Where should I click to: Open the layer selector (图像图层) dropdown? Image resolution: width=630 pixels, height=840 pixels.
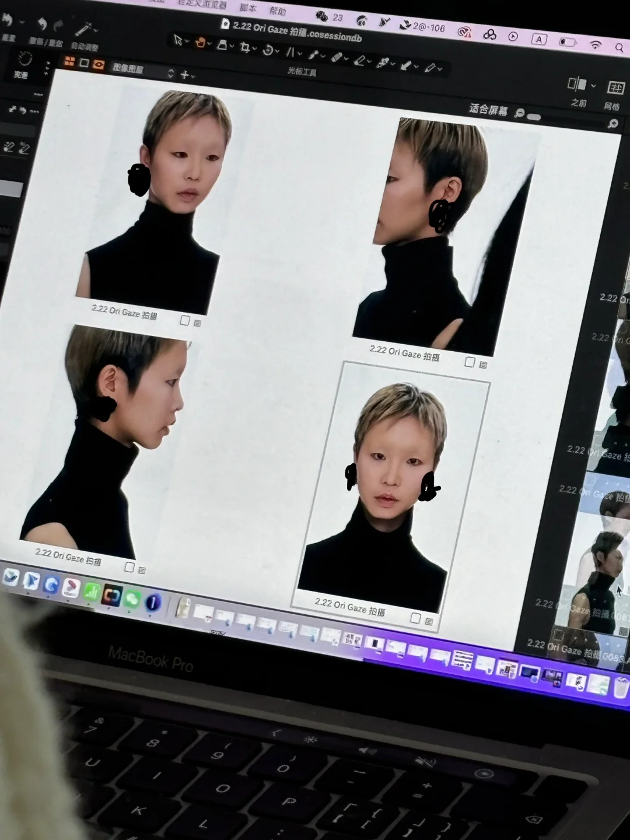(x=143, y=71)
